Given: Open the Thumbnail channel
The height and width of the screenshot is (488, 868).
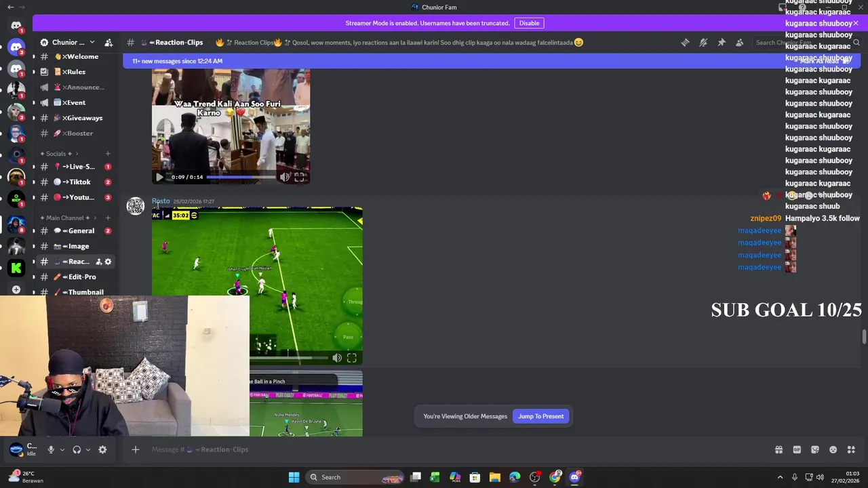Looking at the screenshot, I should click(75, 292).
